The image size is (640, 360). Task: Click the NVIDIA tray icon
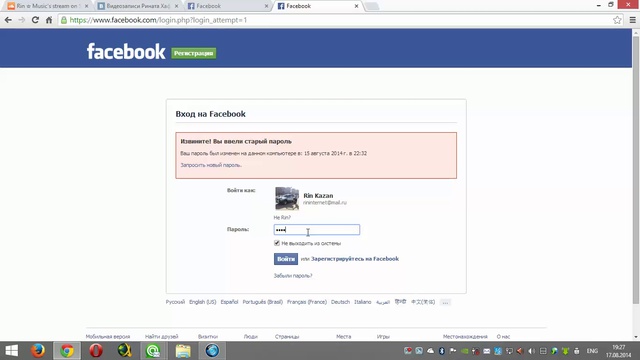[464, 351]
